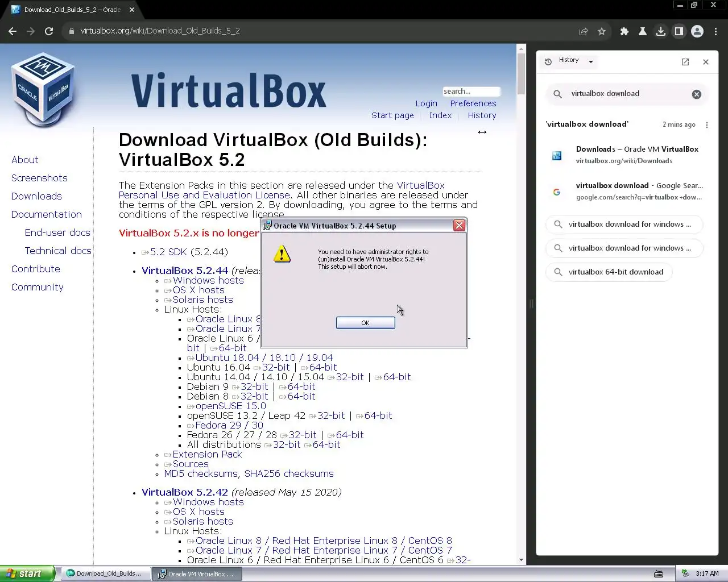Clear the history search text
The height and width of the screenshot is (582, 728).
[697, 94]
